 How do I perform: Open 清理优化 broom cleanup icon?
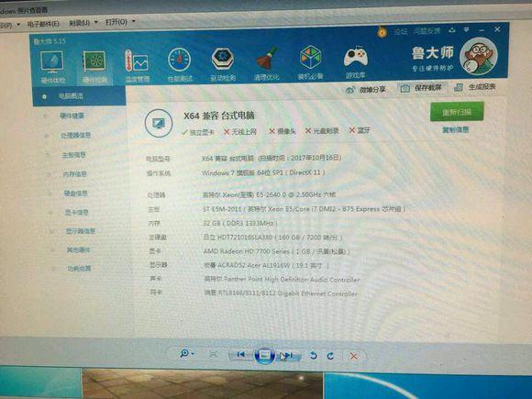pos(266,64)
